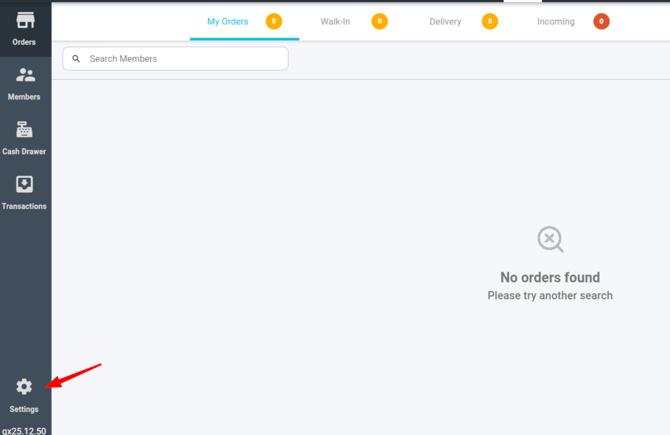The image size is (670, 435).
Task: Open the Cash Drawer register icon
Action: (x=24, y=130)
